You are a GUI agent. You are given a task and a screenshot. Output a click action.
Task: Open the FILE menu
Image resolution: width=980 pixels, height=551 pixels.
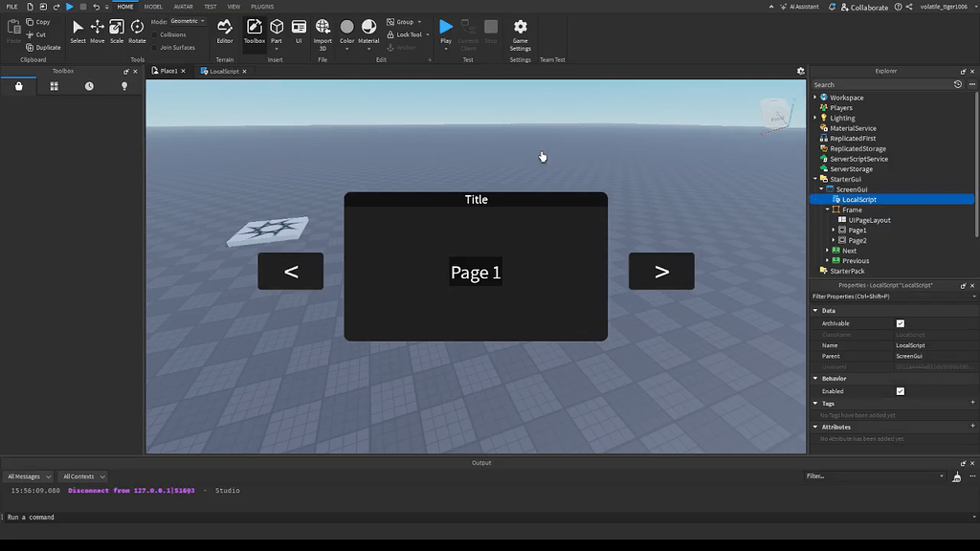tap(11, 7)
